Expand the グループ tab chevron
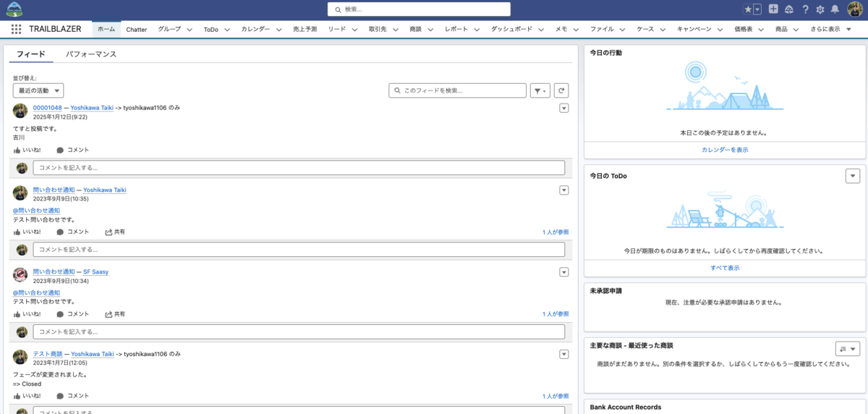 [x=190, y=30]
